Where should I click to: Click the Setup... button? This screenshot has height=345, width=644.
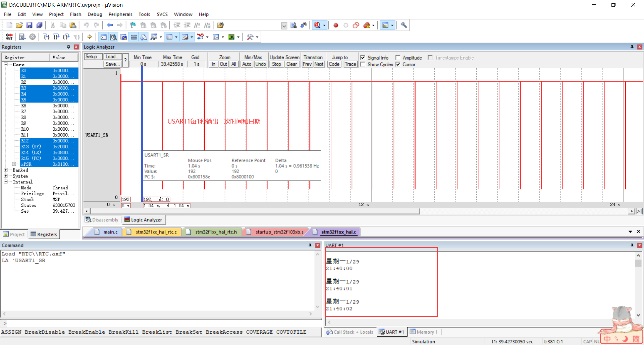93,57
